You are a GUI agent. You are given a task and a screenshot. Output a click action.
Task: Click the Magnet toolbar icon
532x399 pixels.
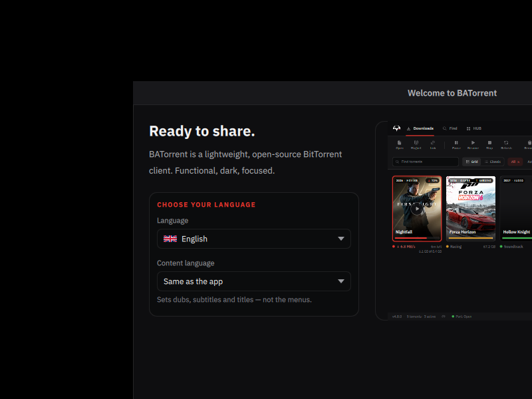point(416,145)
